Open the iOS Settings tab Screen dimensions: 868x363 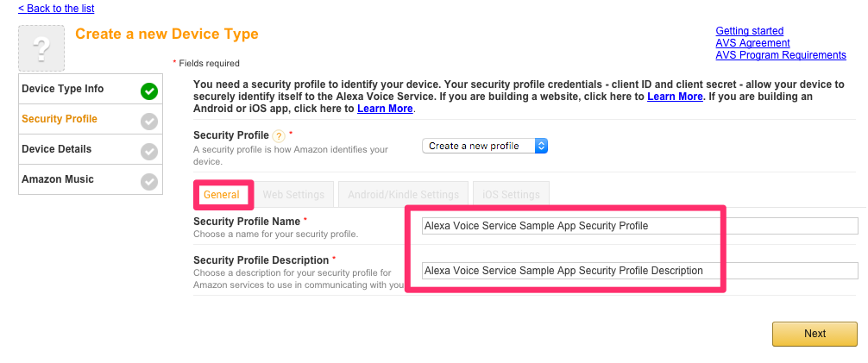(511, 195)
